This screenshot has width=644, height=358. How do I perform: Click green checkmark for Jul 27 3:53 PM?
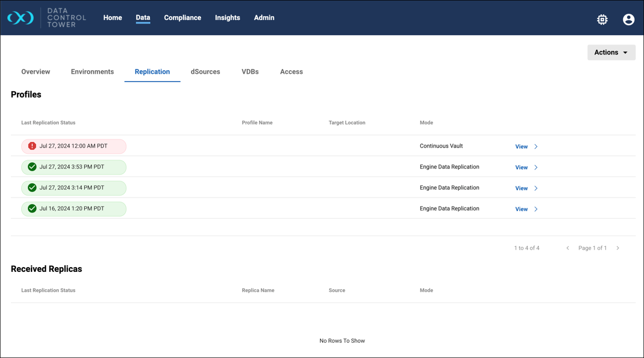pyautogui.click(x=32, y=167)
